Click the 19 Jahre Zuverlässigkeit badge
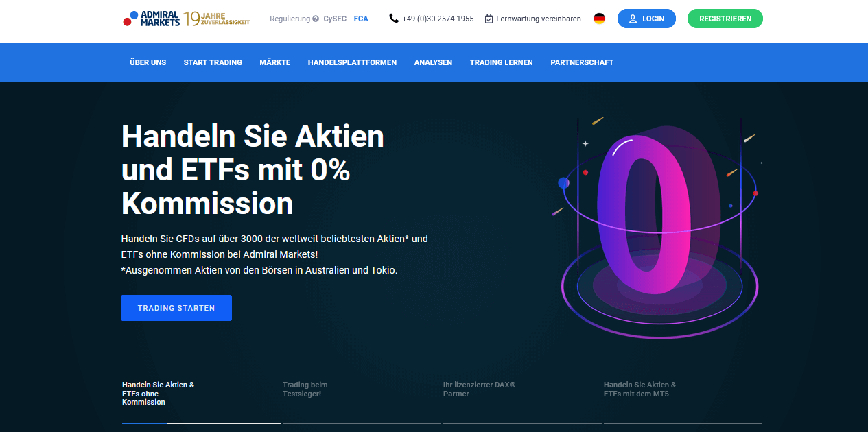Image resolution: width=868 pixels, height=432 pixels. (216, 19)
